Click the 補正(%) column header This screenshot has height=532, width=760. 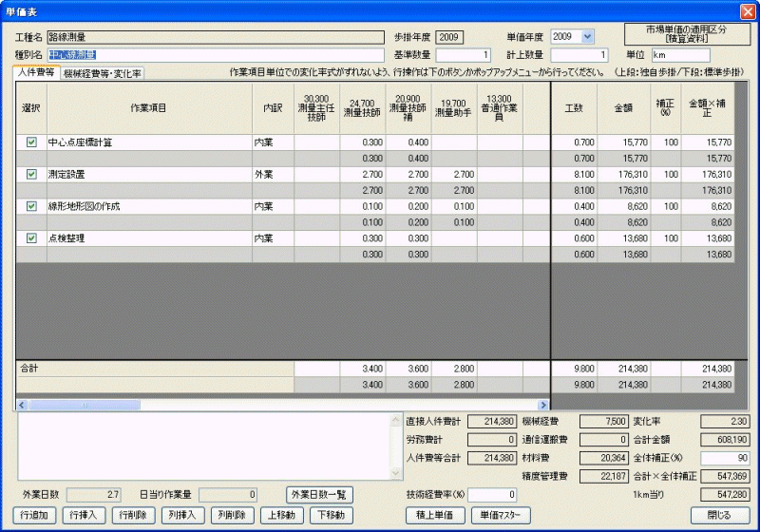pos(665,108)
